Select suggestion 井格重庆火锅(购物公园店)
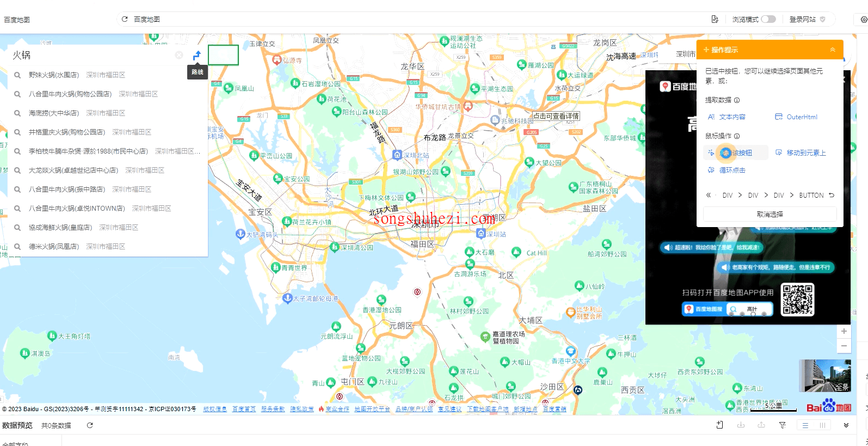The height and width of the screenshot is (446, 868). 108,132
